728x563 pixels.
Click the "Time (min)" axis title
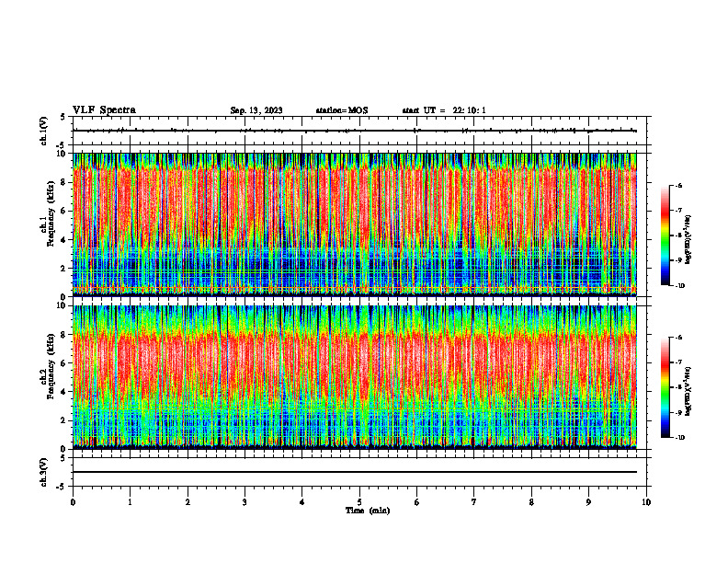click(368, 511)
